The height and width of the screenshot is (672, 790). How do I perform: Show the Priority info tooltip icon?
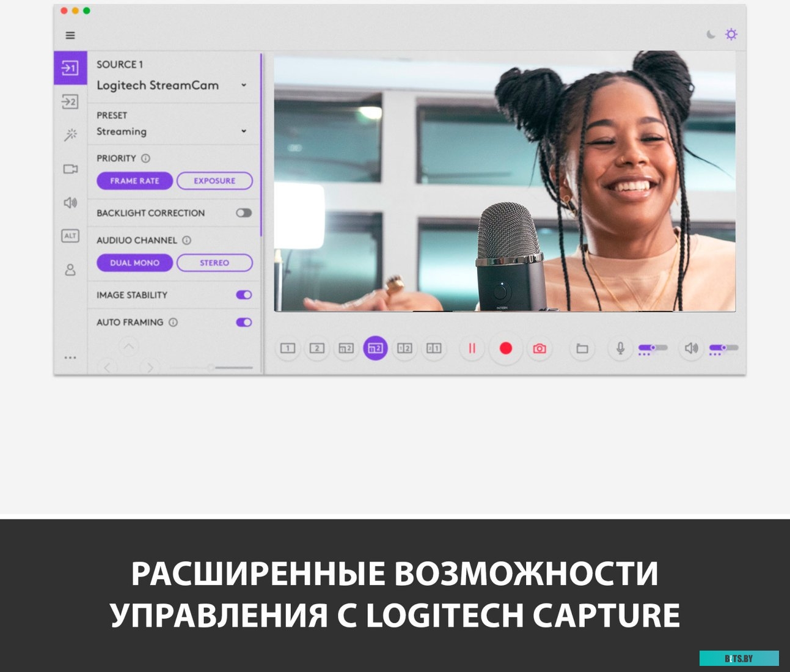point(145,158)
